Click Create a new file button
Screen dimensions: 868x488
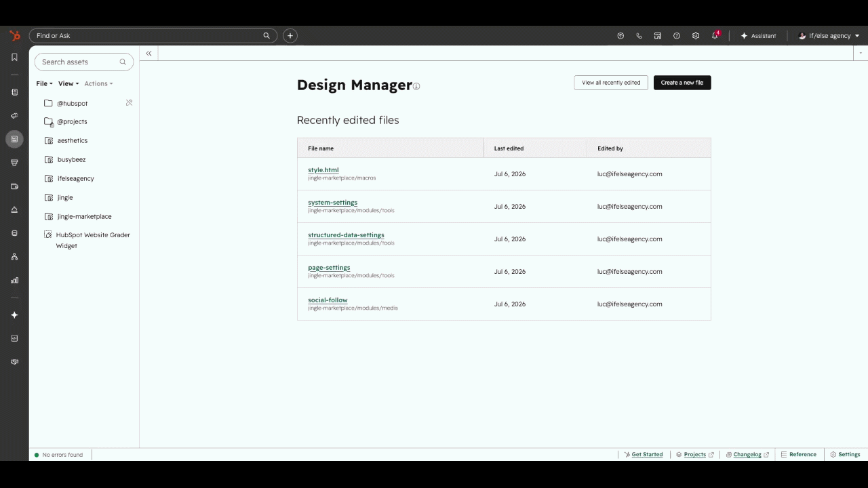pos(682,83)
